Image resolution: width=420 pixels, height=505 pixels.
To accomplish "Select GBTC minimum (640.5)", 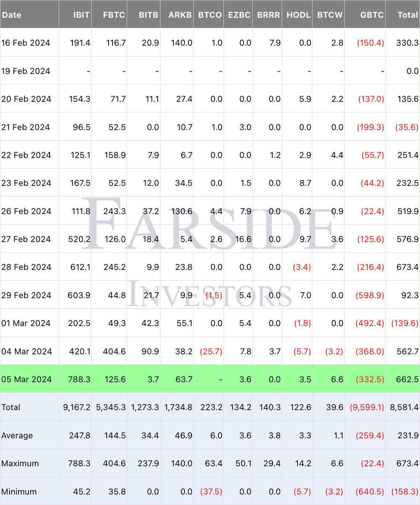I will pyautogui.click(x=370, y=492).
